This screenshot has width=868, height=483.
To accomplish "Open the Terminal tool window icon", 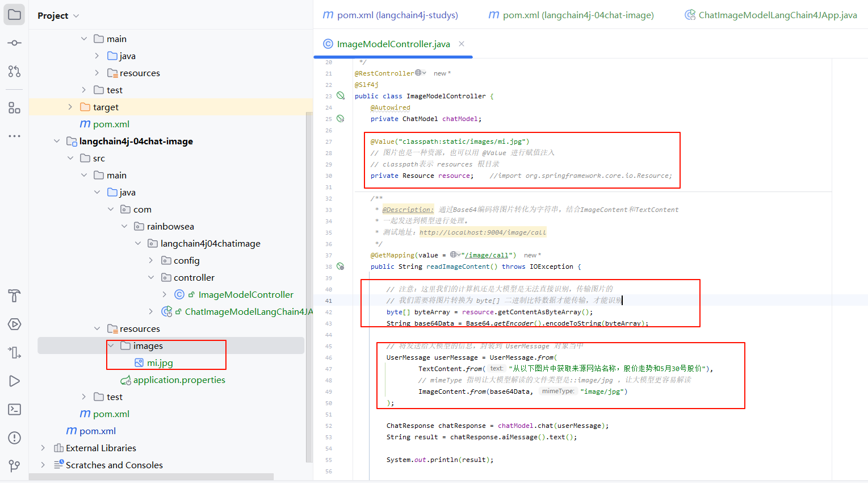I will tap(15, 409).
